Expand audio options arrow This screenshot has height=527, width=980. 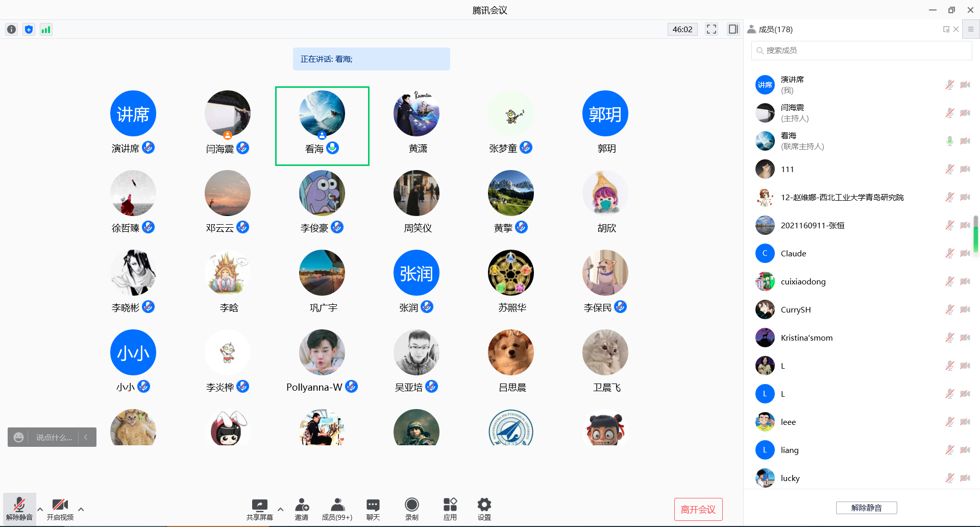[x=40, y=509]
